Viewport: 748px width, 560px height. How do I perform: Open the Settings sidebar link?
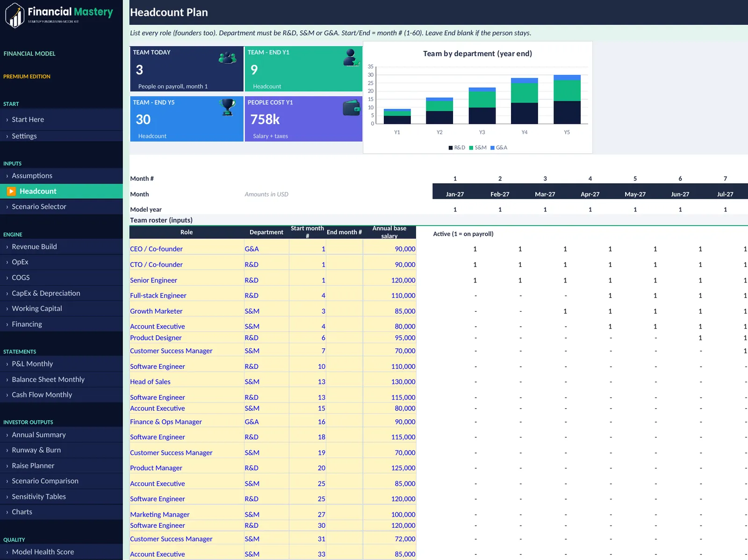(61, 136)
